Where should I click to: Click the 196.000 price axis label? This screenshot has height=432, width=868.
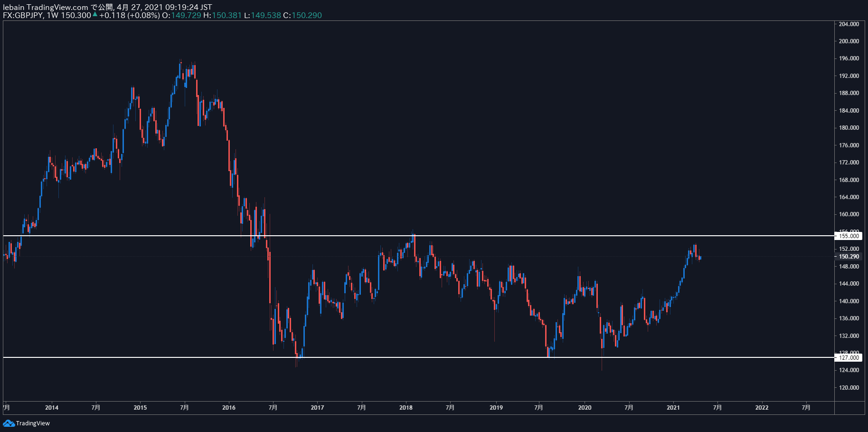(849, 58)
